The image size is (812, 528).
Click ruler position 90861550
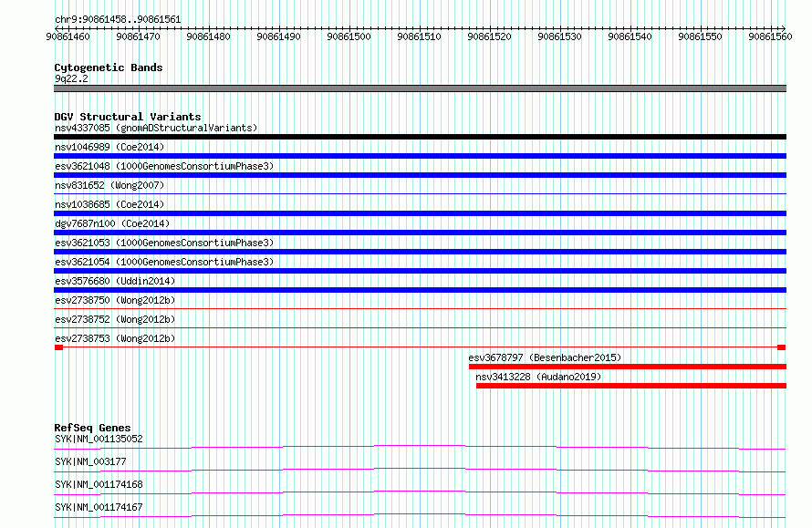click(700, 36)
